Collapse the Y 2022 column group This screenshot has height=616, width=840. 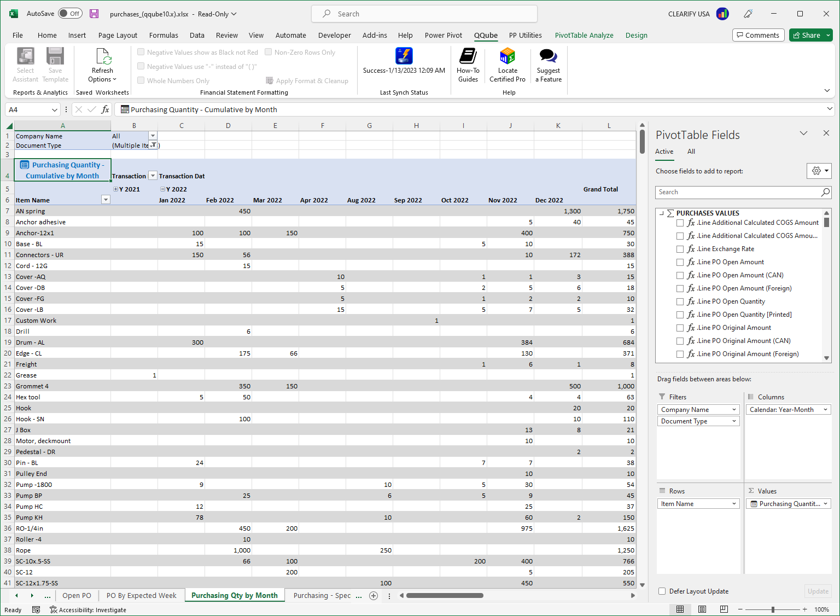162,189
